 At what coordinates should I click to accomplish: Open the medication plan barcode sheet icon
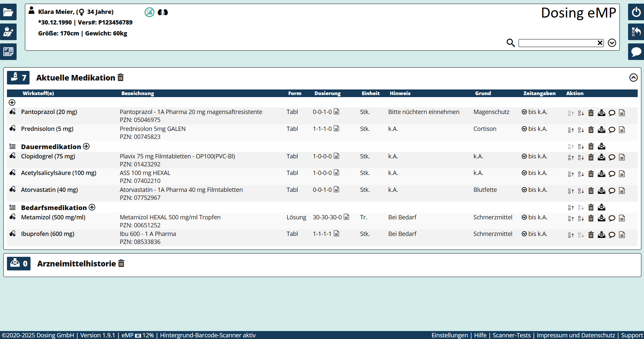pyautogui.click(x=8, y=52)
